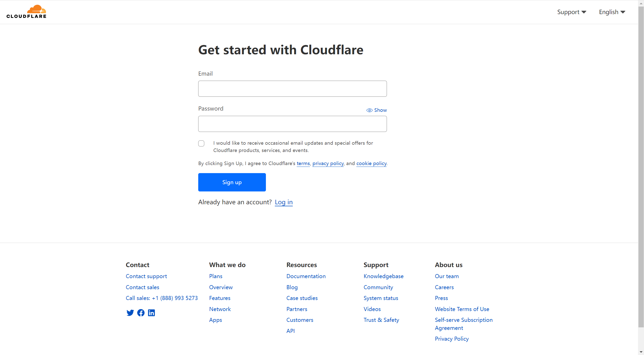The height and width of the screenshot is (355, 644).
Task: Expand the Support dropdown menu
Action: click(572, 12)
